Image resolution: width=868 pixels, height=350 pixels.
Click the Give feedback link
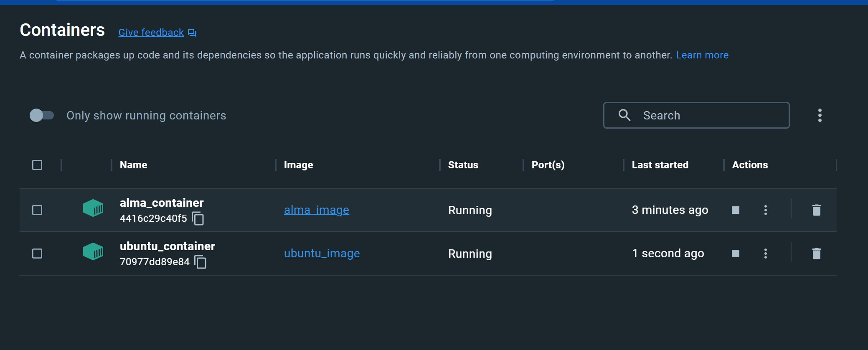coord(151,33)
